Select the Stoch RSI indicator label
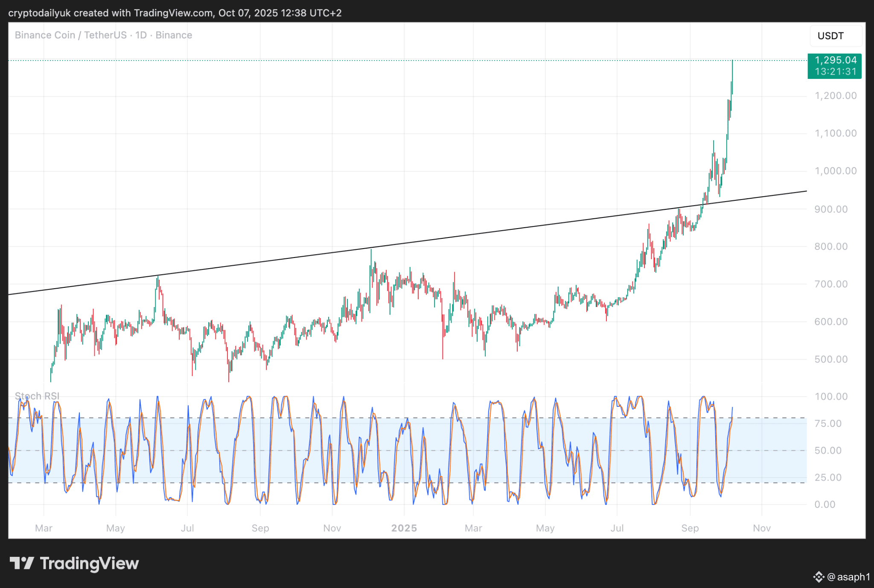 [37, 396]
